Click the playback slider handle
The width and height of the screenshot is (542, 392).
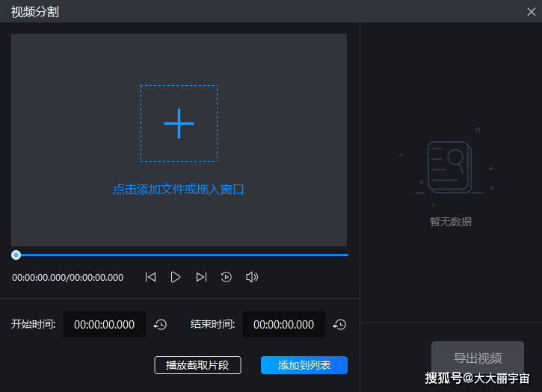pos(16,255)
